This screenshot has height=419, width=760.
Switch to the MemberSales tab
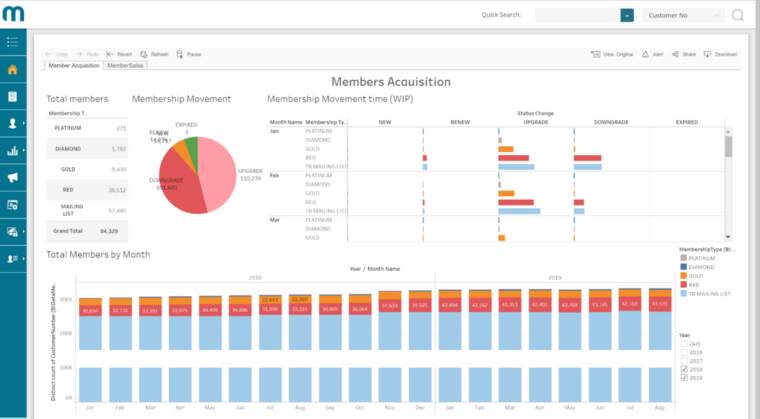tap(125, 65)
